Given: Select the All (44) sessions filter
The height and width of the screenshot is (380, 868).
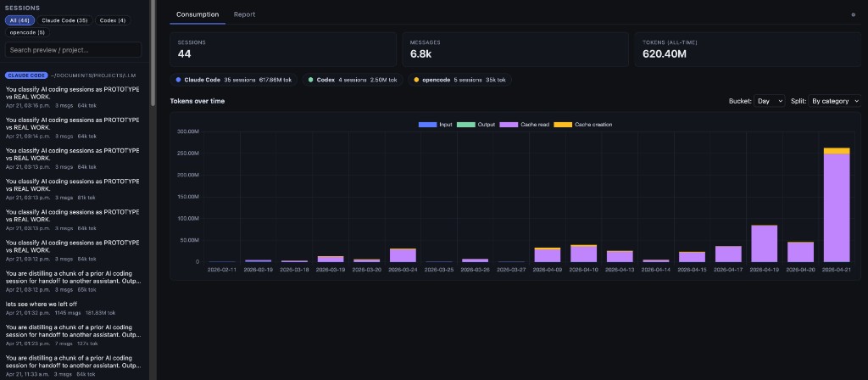Looking at the screenshot, I should coord(19,20).
